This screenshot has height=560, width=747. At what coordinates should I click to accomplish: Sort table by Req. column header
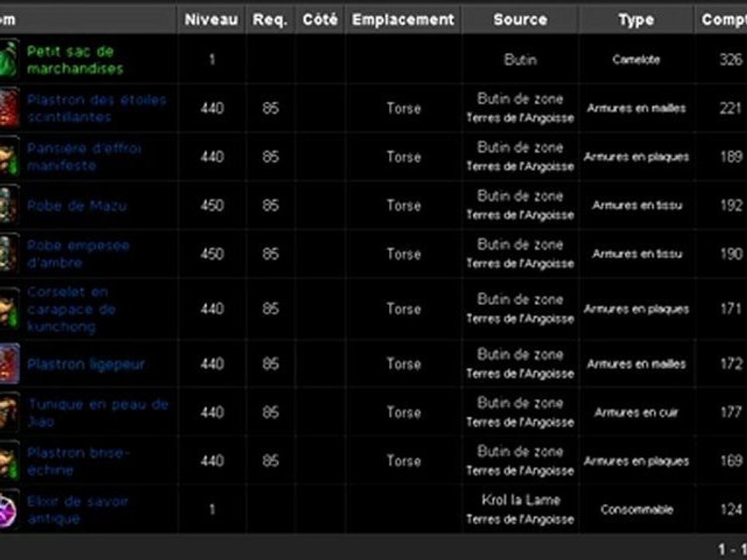(270, 19)
